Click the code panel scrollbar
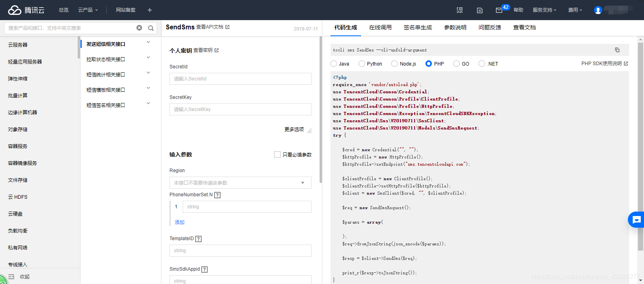 point(640,147)
